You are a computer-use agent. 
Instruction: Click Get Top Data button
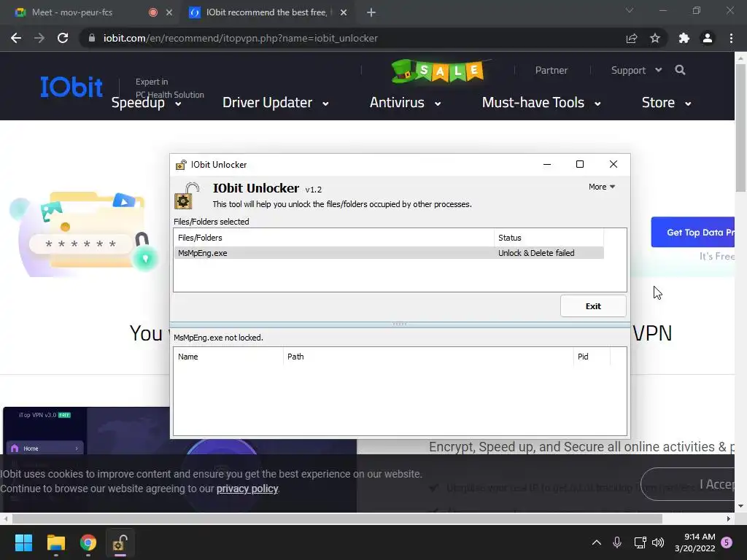coord(693,233)
